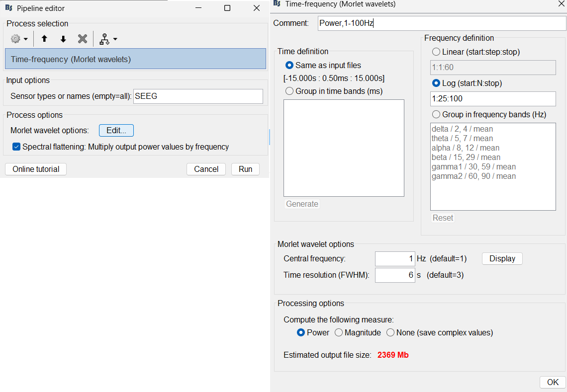Screen dimensions: 567x392
Task: Open the gear process selection menu
Action: (x=19, y=39)
